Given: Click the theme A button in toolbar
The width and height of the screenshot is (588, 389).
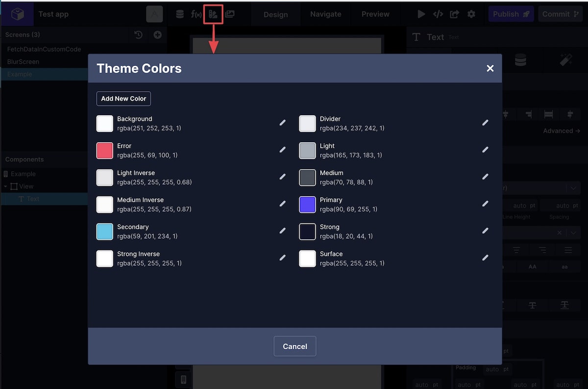Looking at the screenshot, I should pos(155,15).
